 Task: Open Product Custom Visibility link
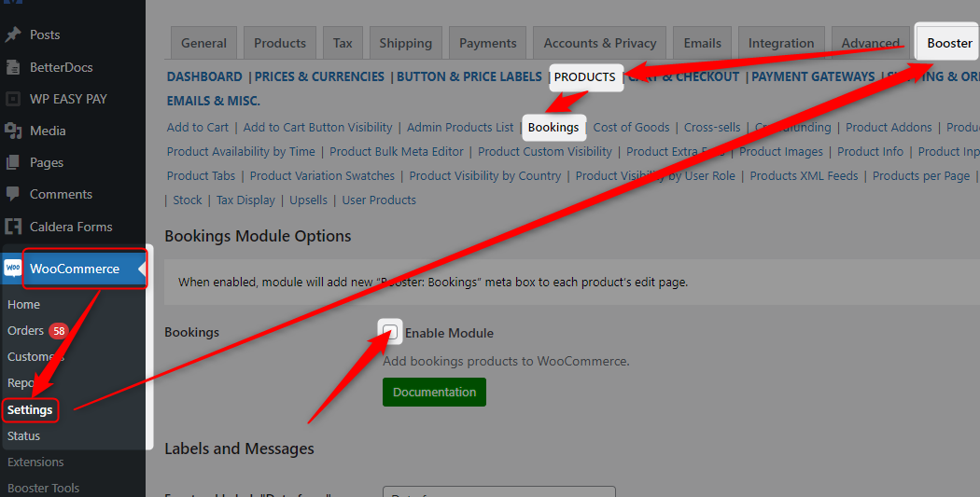(x=545, y=152)
